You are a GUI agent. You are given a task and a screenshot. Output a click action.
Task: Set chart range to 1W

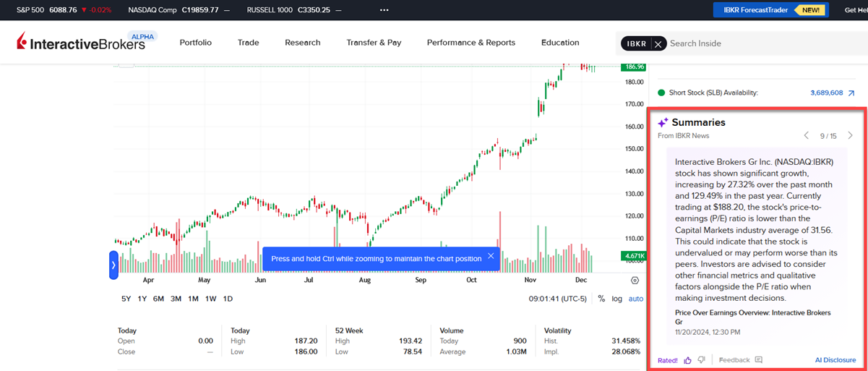pyautogui.click(x=210, y=299)
